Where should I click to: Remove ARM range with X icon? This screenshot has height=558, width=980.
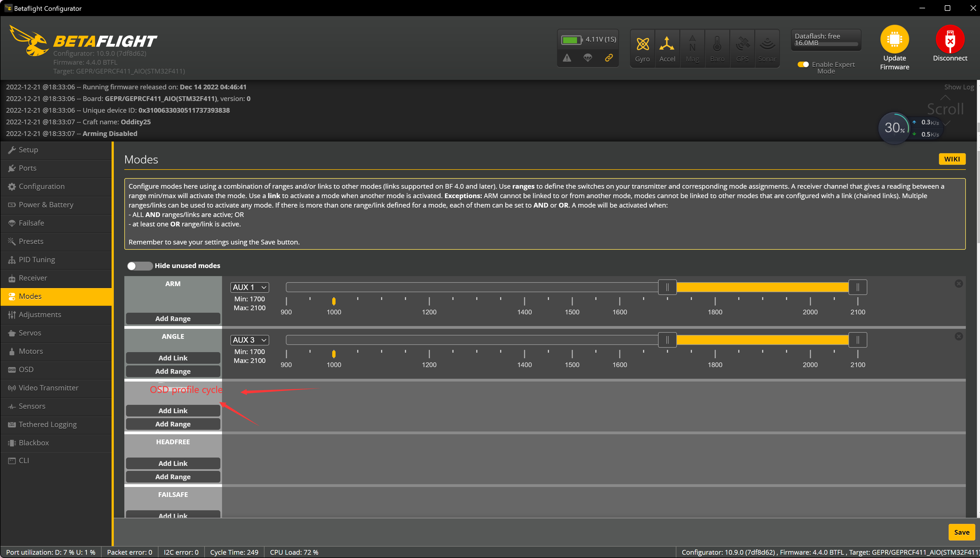959,284
